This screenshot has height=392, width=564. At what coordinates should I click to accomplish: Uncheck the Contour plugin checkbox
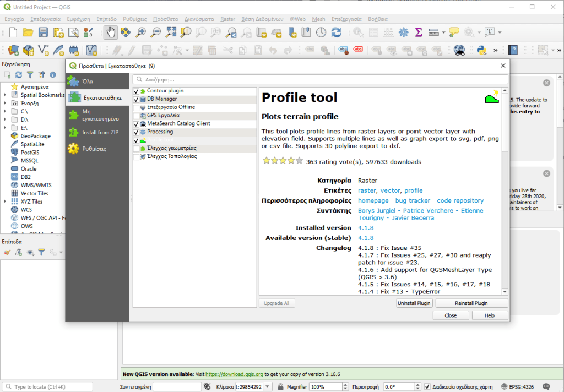tap(136, 91)
